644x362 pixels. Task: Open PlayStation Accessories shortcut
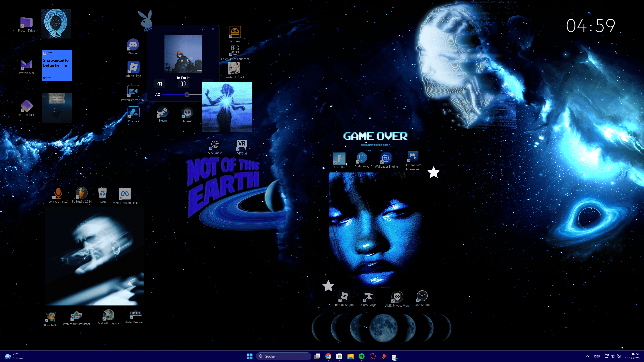tap(413, 161)
